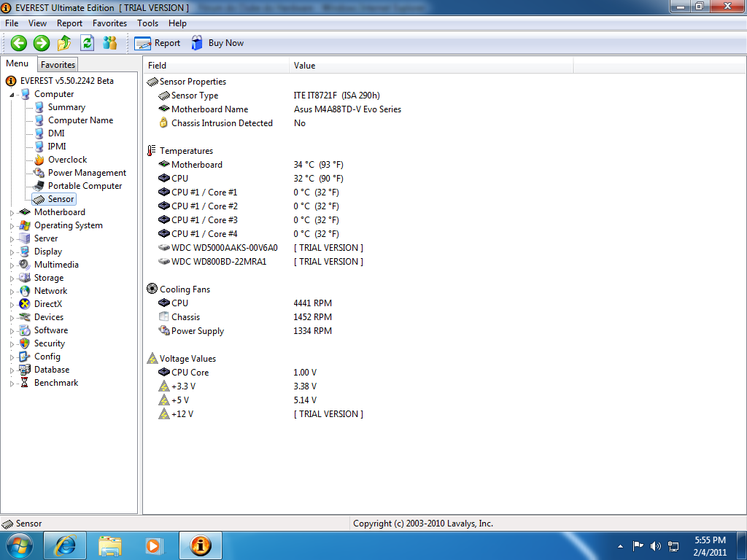The width and height of the screenshot is (747, 560).
Task: Select the Menu tab in the sidebar
Action: click(18, 63)
